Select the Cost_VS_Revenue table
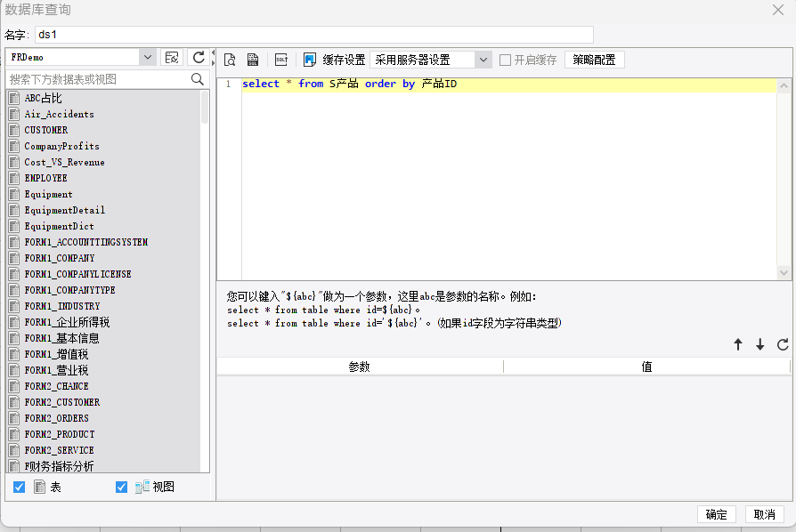Screen dimensions: 796x532 click(64, 162)
